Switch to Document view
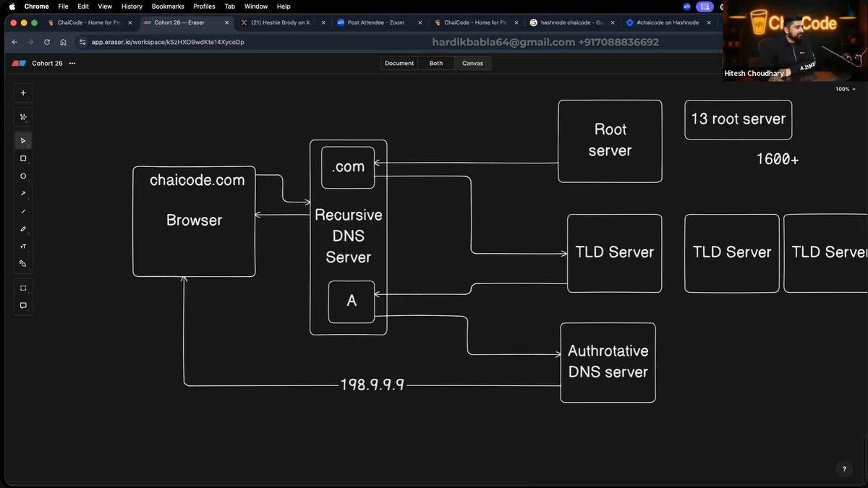Image resolution: width=868 pixels, height=488 pixels. click(x=399, y=64)
